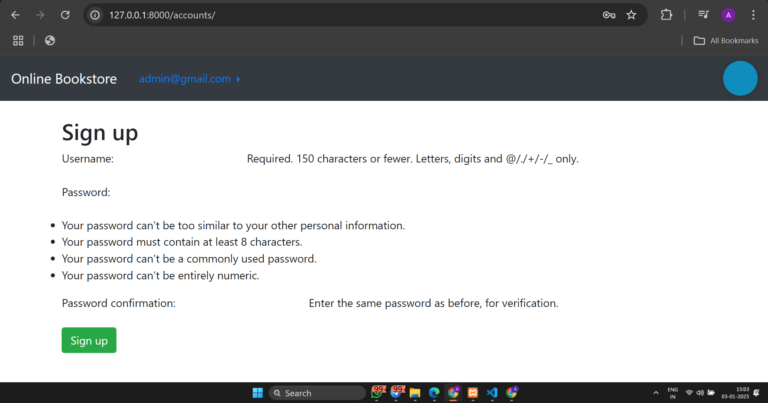Open VS Code from the taskbar

coord(492,393)
